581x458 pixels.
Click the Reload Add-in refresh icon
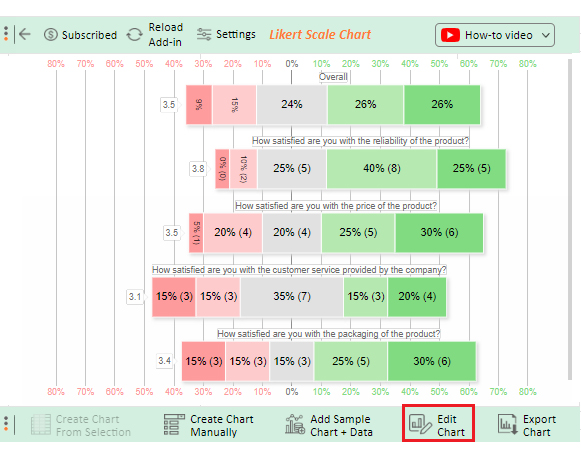click(135, 35)
